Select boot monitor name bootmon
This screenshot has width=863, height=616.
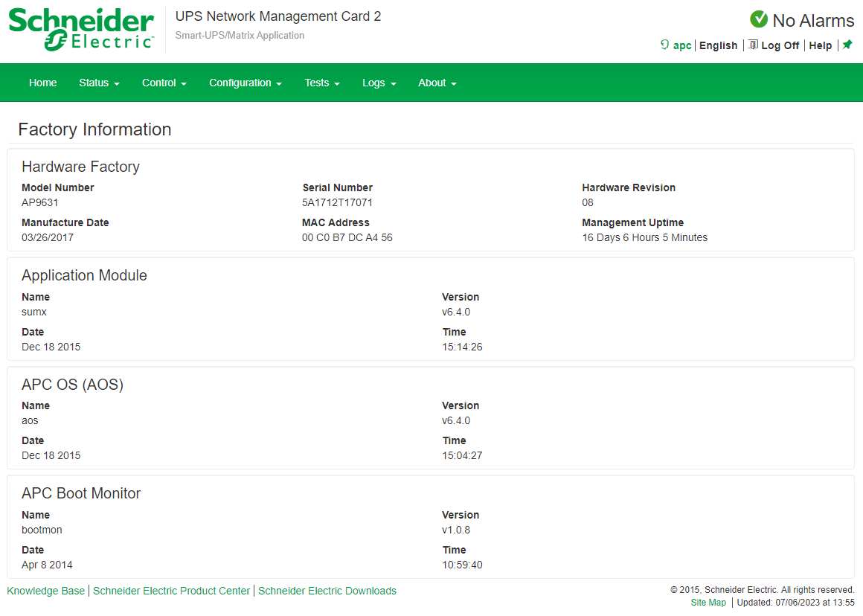(x=42, y=530)
